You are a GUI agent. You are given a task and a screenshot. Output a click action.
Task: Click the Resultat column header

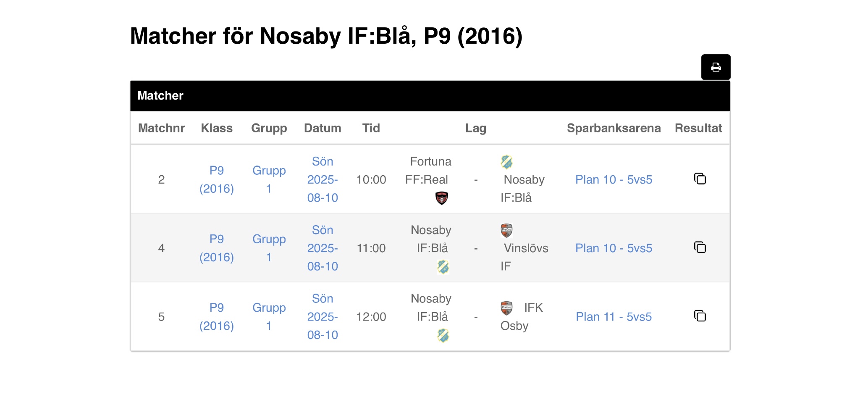click(x=698, y=128)
